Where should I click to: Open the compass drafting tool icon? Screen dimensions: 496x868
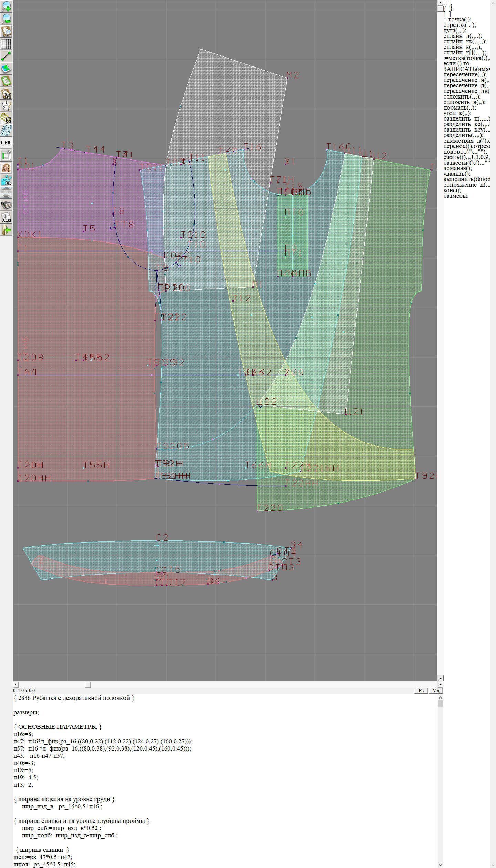click(x=6, y=106)
